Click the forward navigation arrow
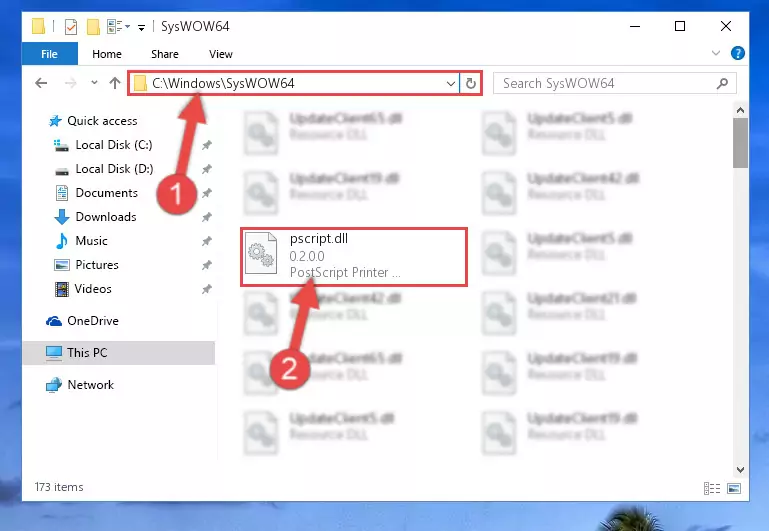This screenshot has height=531, width=769. point(71,83)
